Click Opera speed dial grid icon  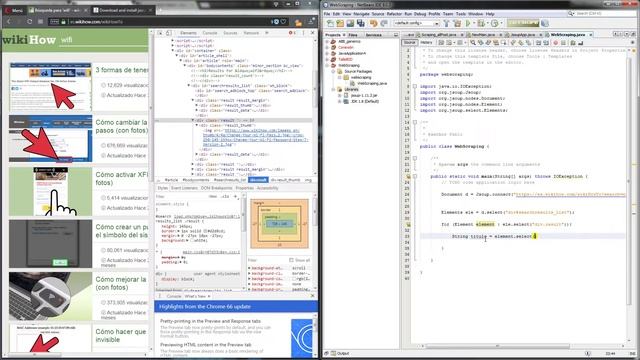[40, 22]
